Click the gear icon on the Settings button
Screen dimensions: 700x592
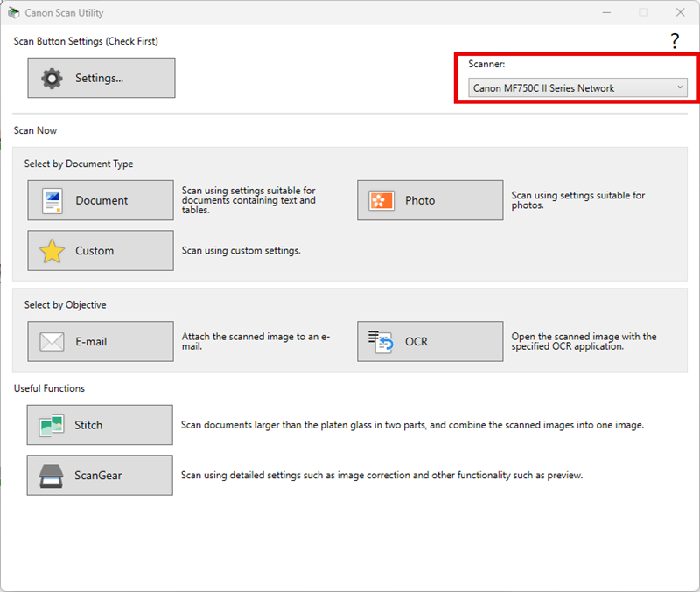pos(52,78)
